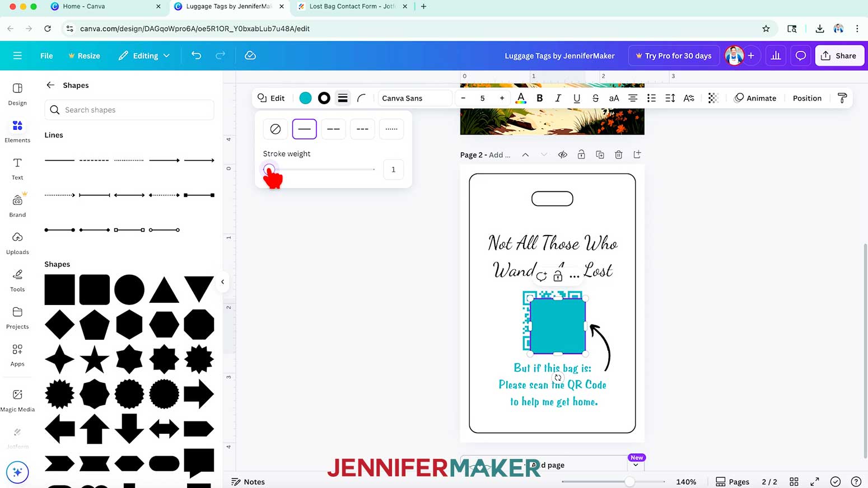Click the Share button
The width and height of the screenshot is (868, 488).
click(839, 55)
